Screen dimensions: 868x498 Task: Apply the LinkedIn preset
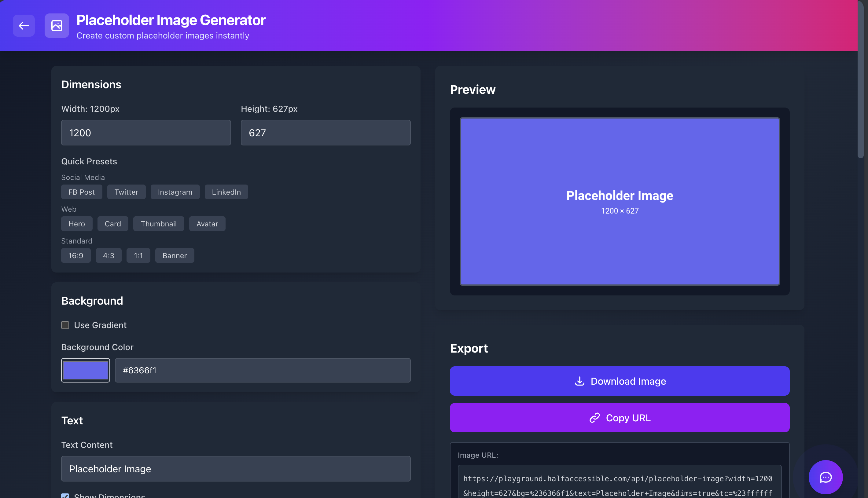click(x=226, y=192)
